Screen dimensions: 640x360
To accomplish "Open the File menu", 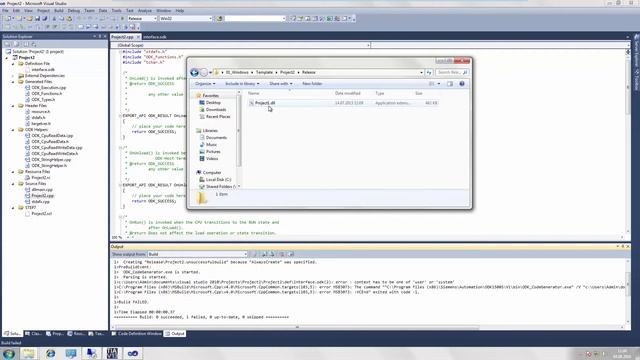I will click(6, 11).
